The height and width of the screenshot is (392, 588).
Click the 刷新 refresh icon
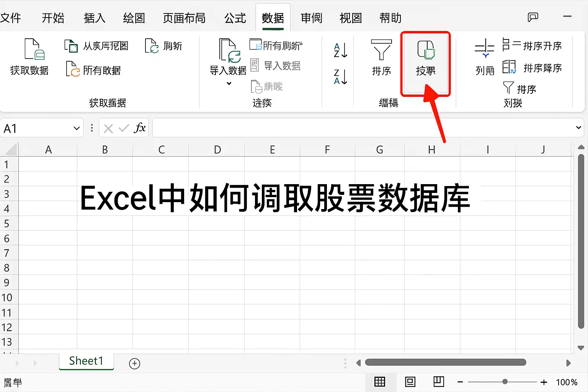click(152, 46)
